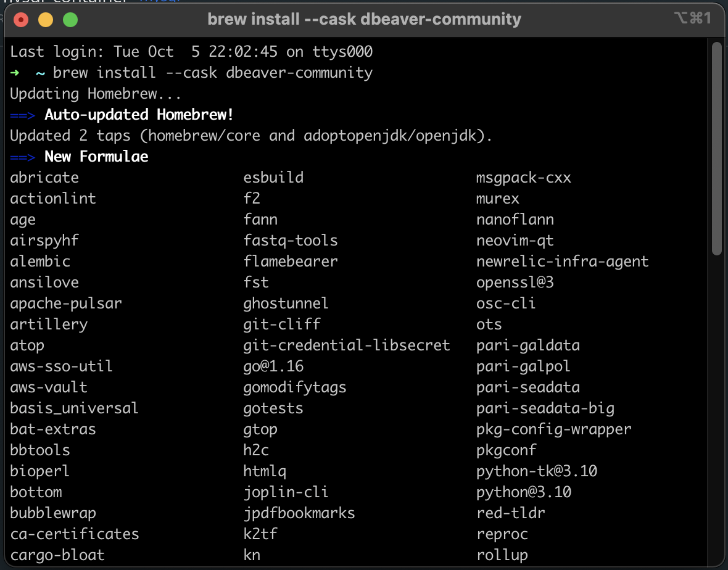The image size is (728, 570).
Task: Click 'nanoflann' entry
Action: (x=515, y=220)
